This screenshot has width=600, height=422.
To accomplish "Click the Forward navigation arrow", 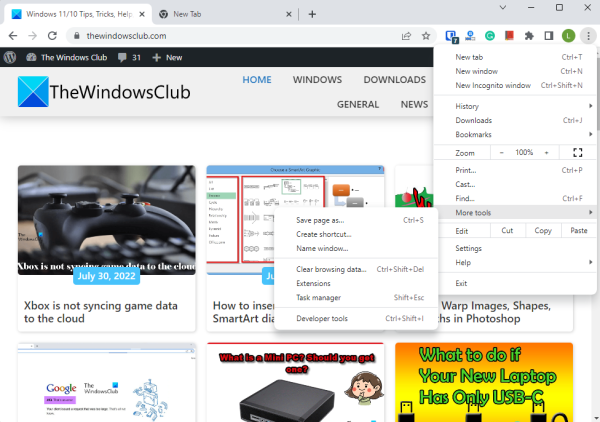I will [33, 36].
